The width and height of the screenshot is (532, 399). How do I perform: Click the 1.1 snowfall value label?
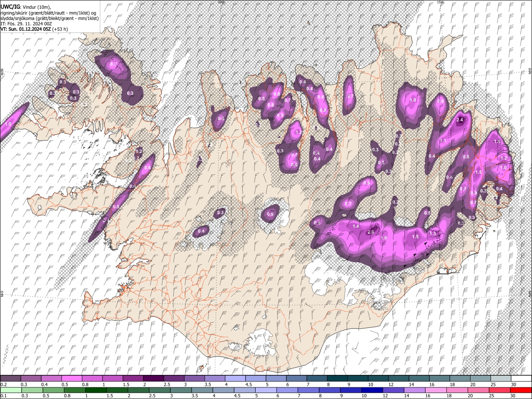tap(443, 141)
